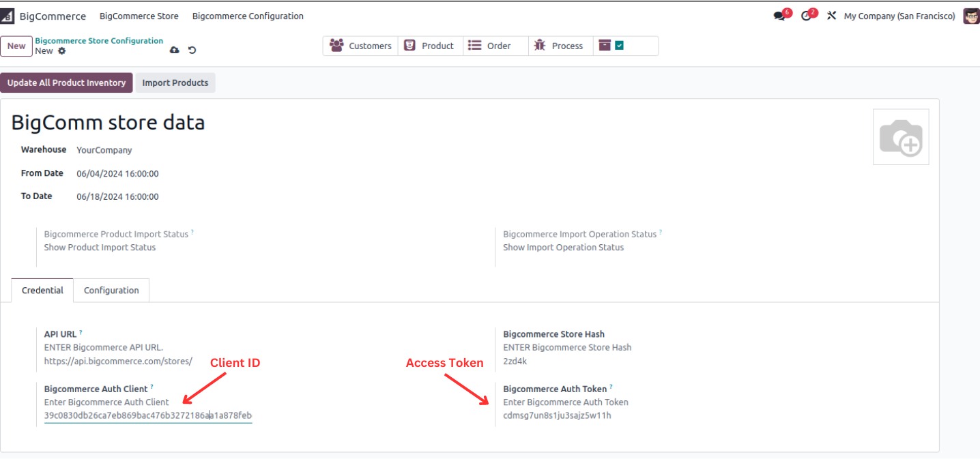Image resolution: width=980 pixels, height=459 pixels.
Task: Open the Order stat button
Action: pos(496,46)
